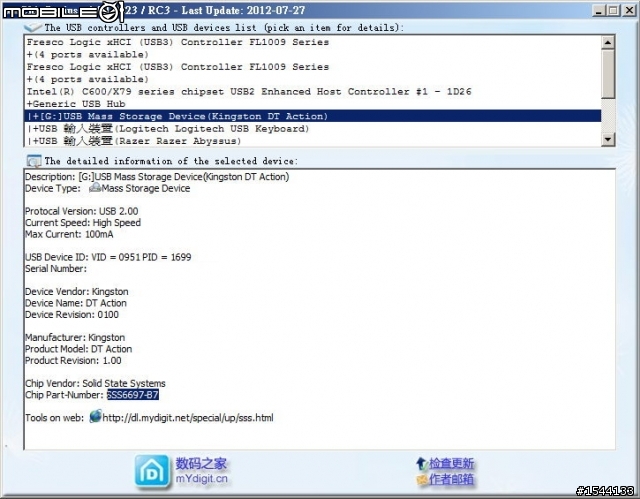The width and height of the screenshot is (640, 499).
Task: Click the myDigit house logo icon
Action: (x=152, y=471)
